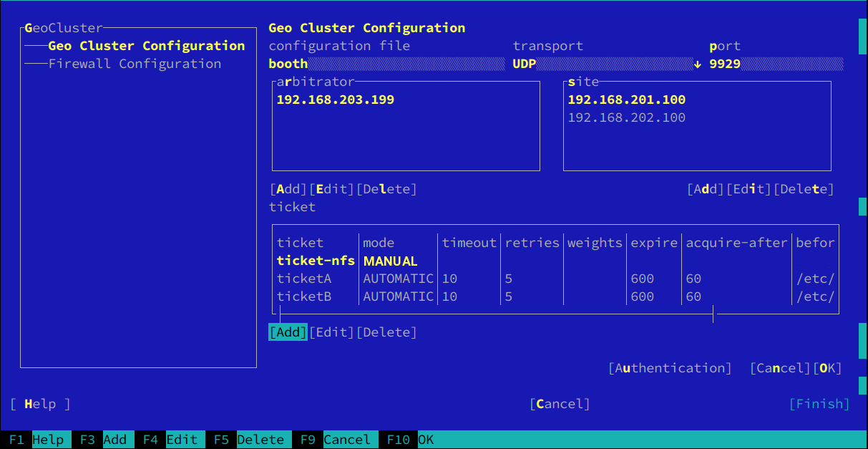Open the Authentication settings

click(670, 368)
